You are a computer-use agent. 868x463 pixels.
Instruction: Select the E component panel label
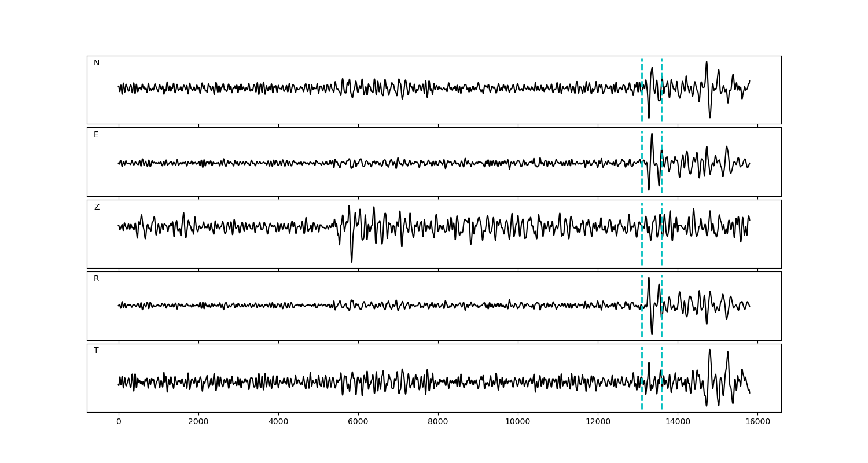click(x=96, y=135)
